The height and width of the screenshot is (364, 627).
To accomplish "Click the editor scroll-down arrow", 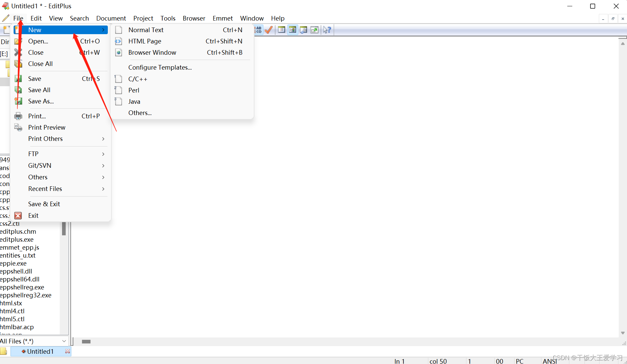I will pyautogui.click(x=623, y=333).
